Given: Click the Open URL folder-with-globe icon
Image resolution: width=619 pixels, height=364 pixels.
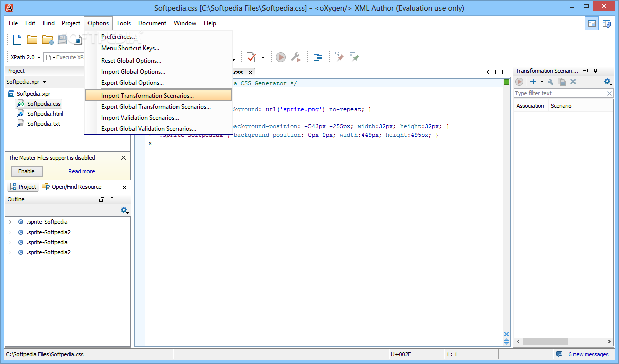Looking at the screenshot, I should (48, 40).
